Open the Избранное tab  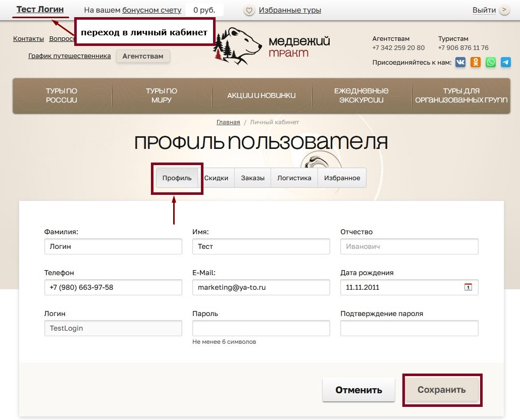click(x=342, y=178)
